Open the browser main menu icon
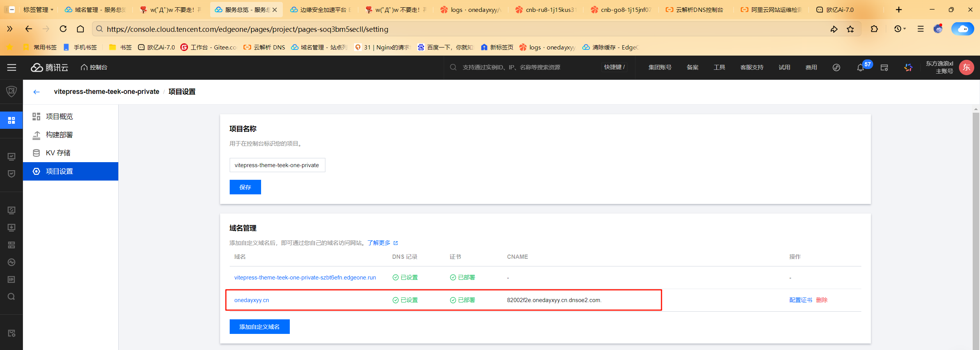The image size is (980, 350). coord(921,29)
